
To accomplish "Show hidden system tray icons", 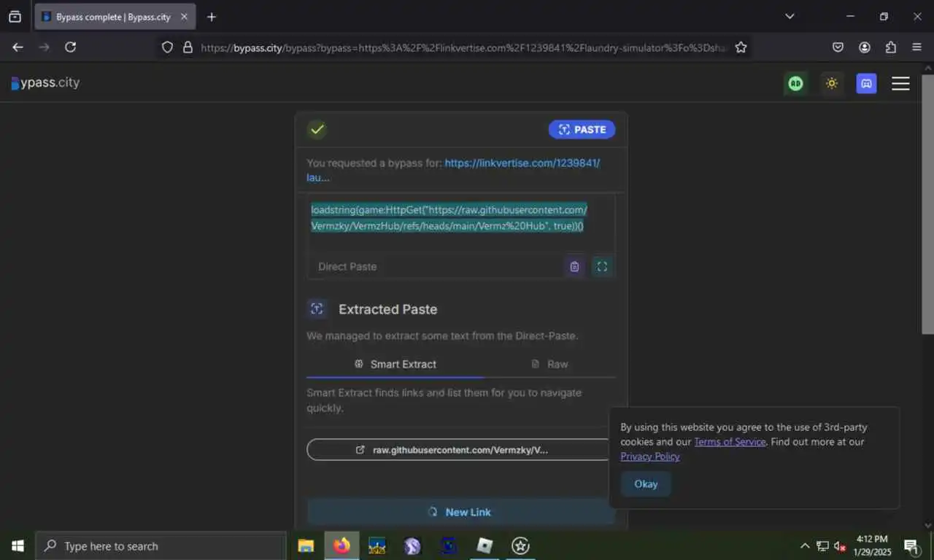I will (805, 546).
